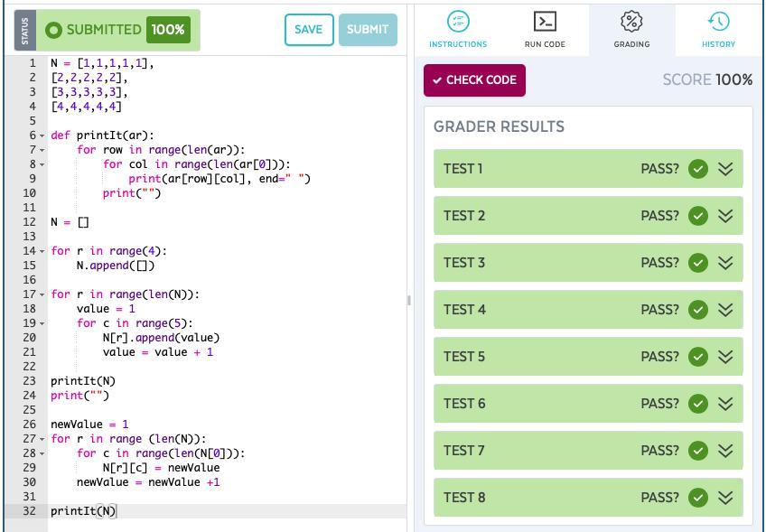Click the green pass checkmark for Test 7
Image resolution: width=766 pixels, height=532 pixels.
[x=697, y=451]
